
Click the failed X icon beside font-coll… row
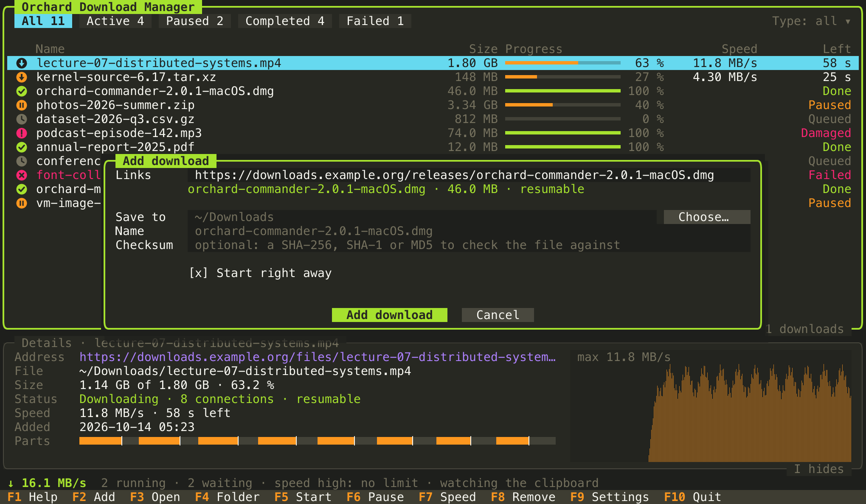click(x=22, y=175)
